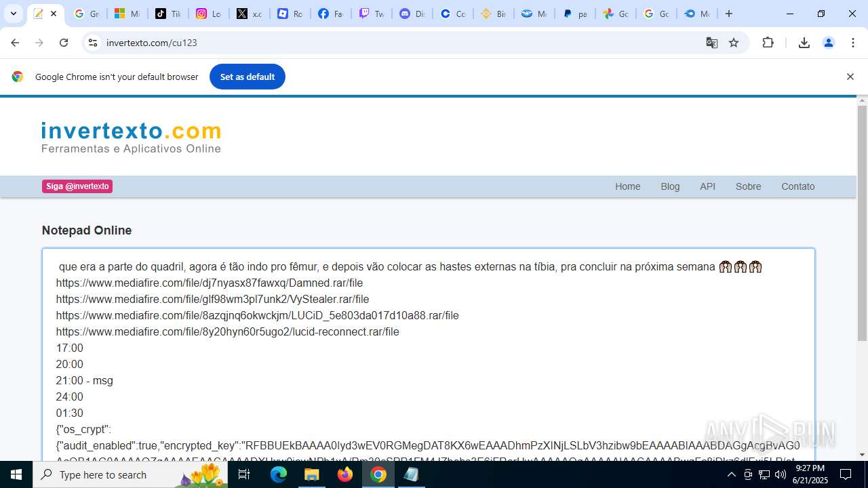Open the Windows notification center
This screenshot has width=868, height=488.
(846, 474)
